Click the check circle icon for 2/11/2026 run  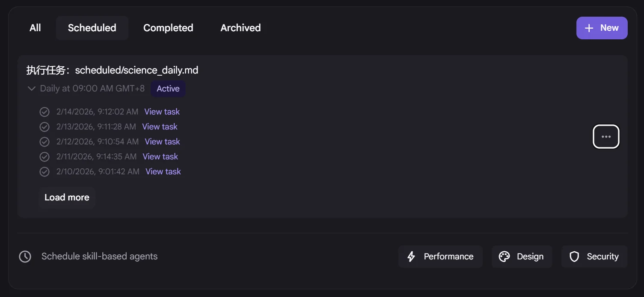(45, 157)
